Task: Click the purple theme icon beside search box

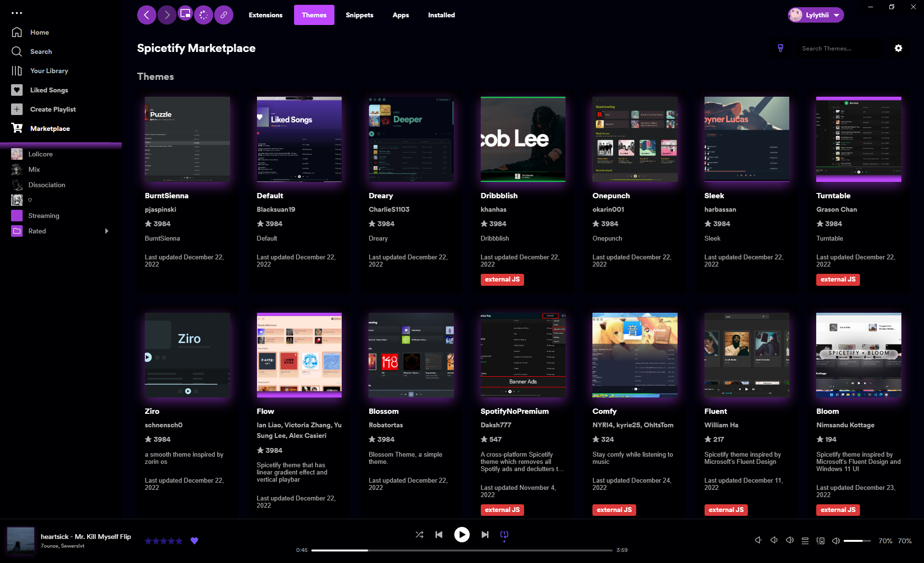Action: (x=781, y=48)
